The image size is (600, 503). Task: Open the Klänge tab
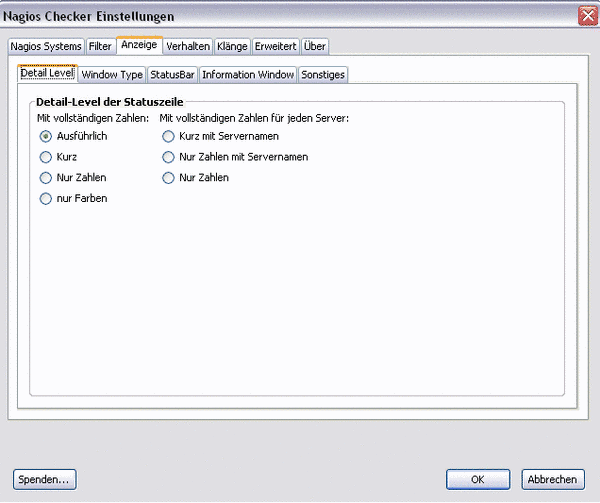click(232, 46)
